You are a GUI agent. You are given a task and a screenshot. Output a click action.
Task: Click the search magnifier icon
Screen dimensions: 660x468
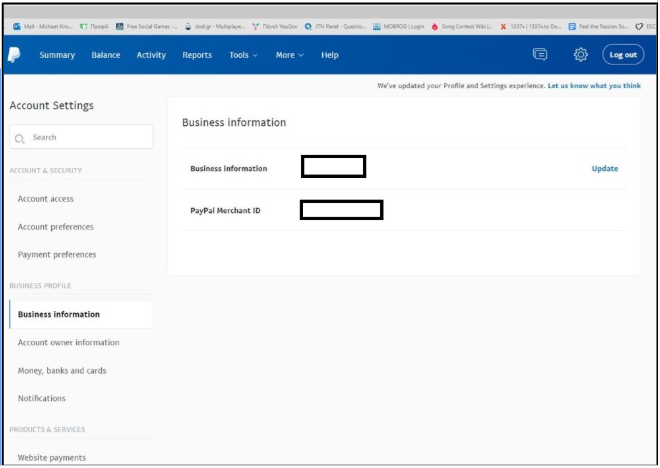(x=20, y=138)
